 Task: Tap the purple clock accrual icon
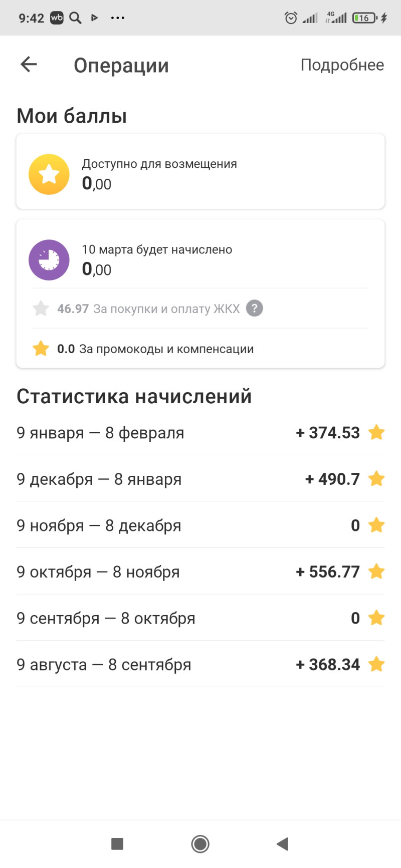[49, 260]
